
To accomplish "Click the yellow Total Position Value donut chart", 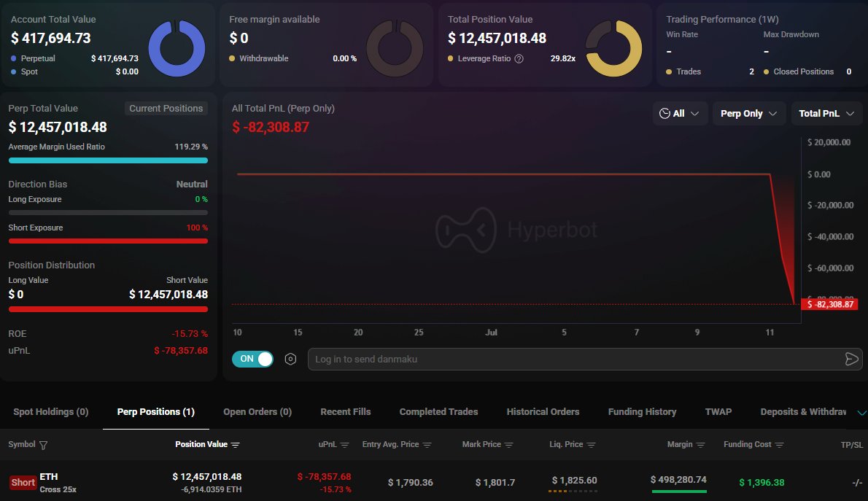I will pos(613,48).
